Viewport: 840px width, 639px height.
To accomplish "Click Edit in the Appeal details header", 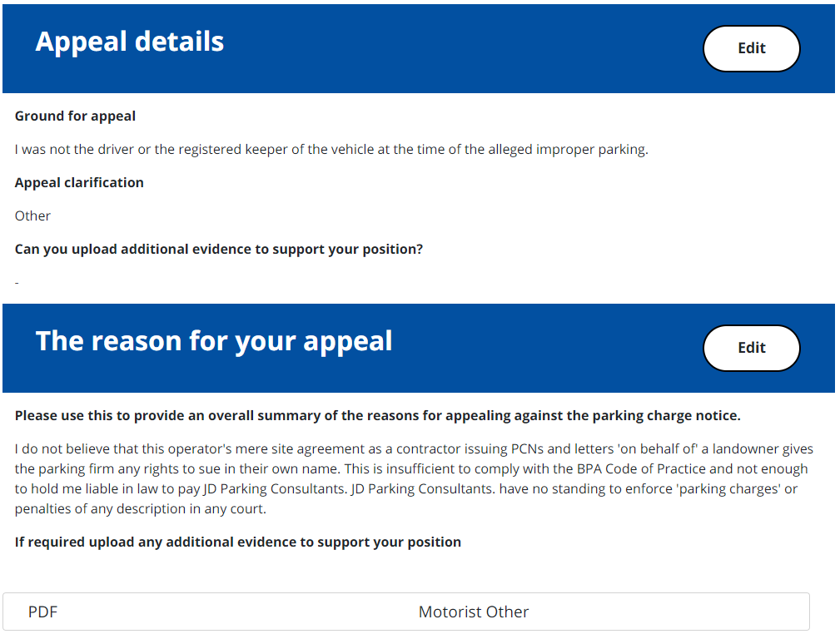I will point(751,48).
